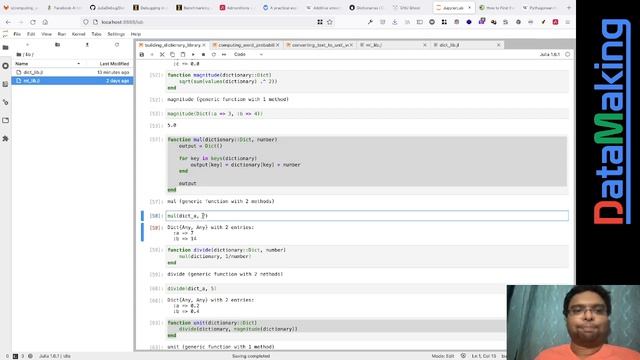Open the Help menu
The image size is (640, 360).
(x=136, y=34)
